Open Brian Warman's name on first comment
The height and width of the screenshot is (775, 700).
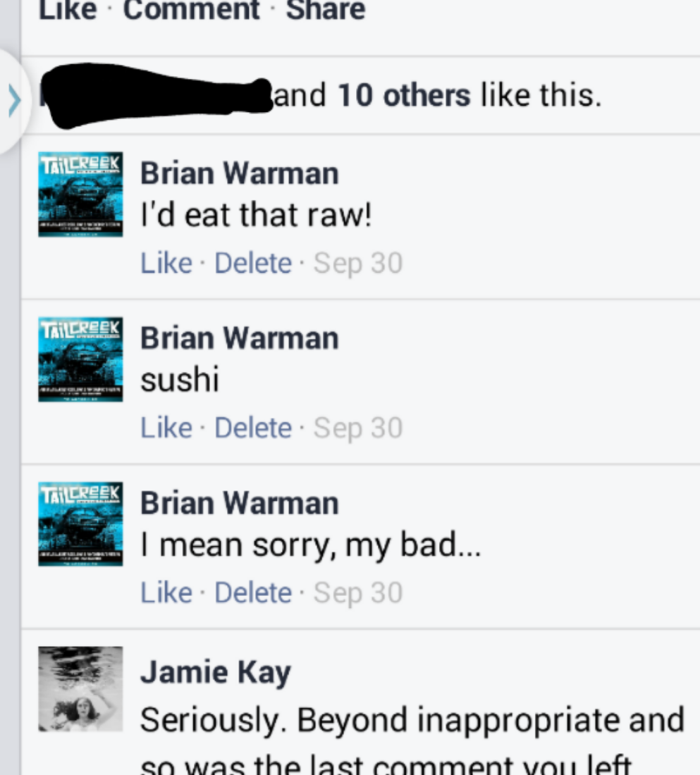coord(240,173)
